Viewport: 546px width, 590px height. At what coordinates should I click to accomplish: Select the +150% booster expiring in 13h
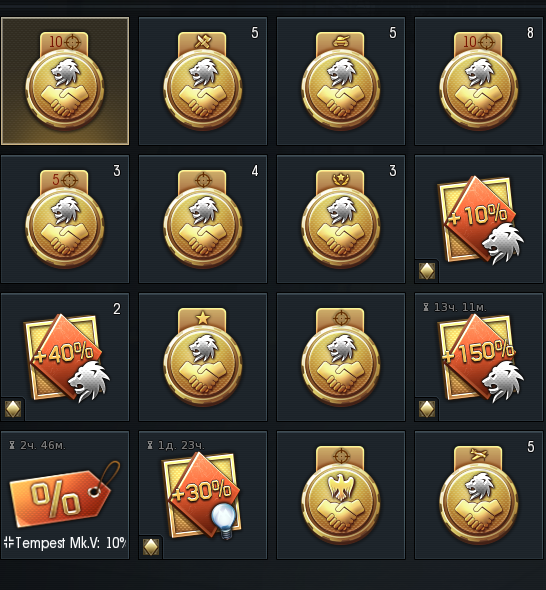click(x=479, y=357)
